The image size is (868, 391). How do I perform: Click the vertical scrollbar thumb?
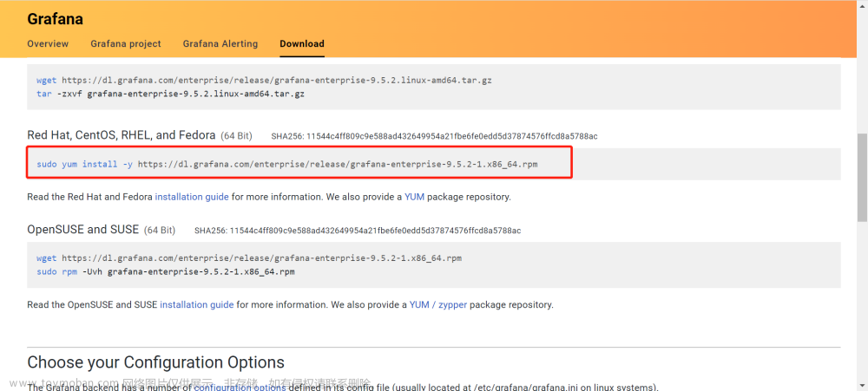point(862,177)
